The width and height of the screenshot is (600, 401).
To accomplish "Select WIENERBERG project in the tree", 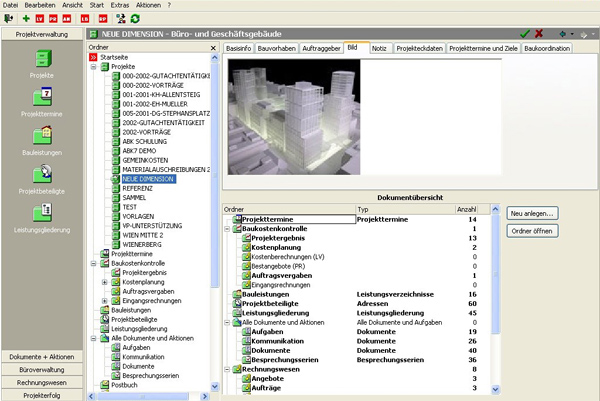I will click(x=144, y=245).
